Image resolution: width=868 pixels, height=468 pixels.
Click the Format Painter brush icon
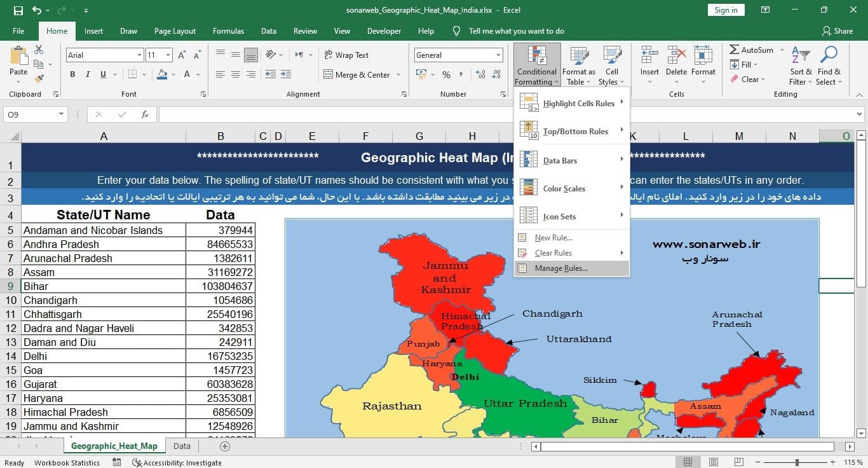39,79
